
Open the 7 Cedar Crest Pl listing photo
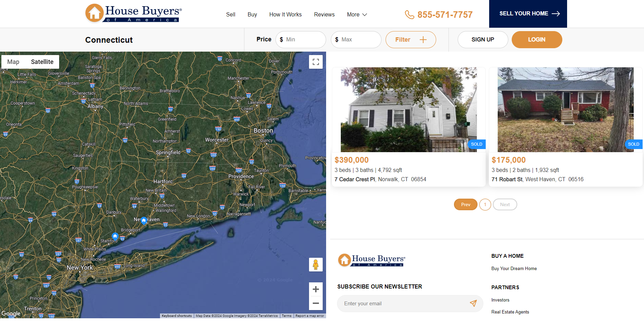408,110
